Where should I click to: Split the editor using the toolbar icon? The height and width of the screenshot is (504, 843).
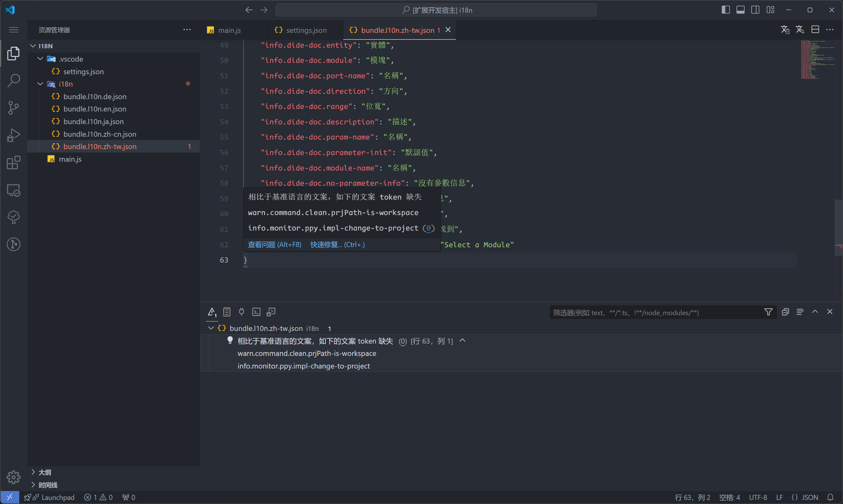coord(815,30)
